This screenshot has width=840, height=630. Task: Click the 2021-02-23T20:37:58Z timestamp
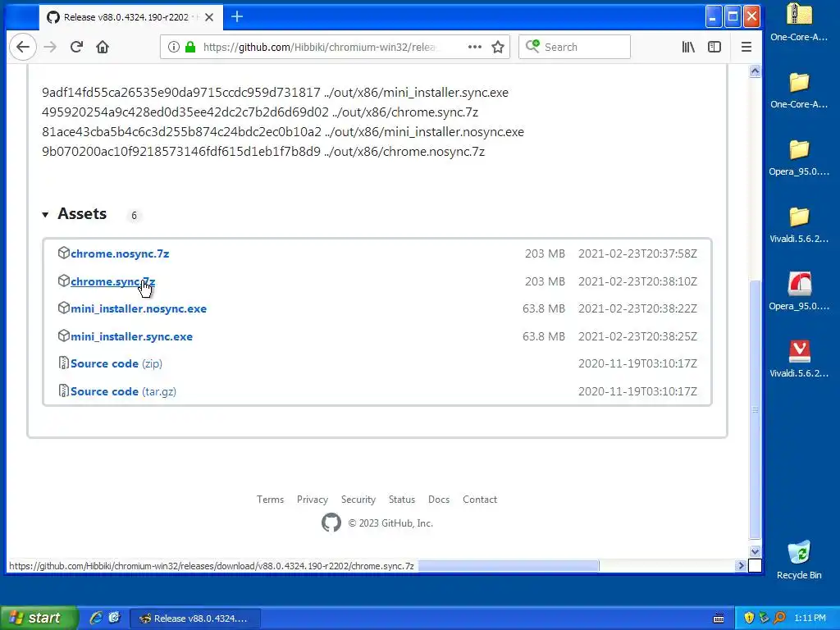coord(637,253)
